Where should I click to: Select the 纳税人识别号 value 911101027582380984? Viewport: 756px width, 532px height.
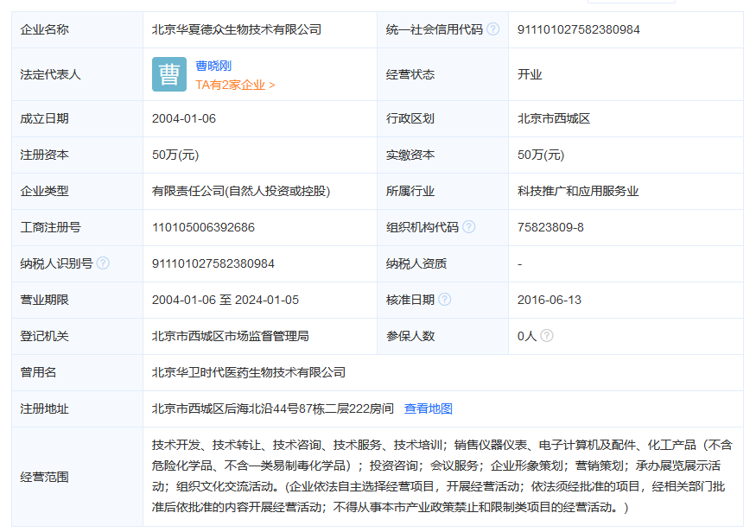coord(213,263)
